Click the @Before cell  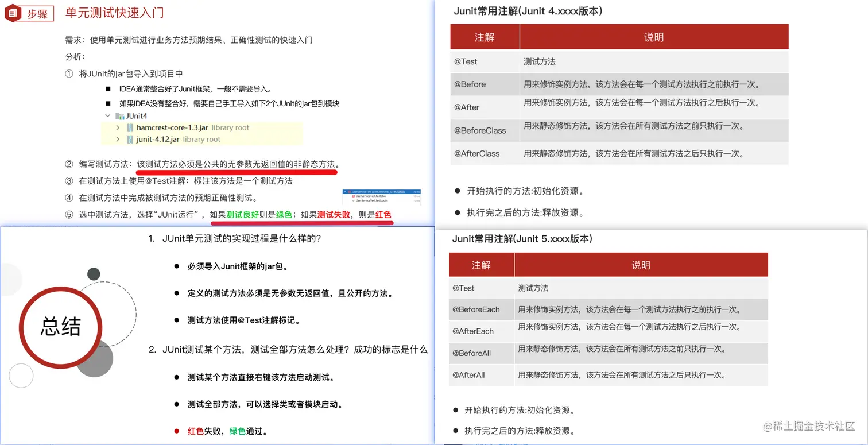point(485,84)
